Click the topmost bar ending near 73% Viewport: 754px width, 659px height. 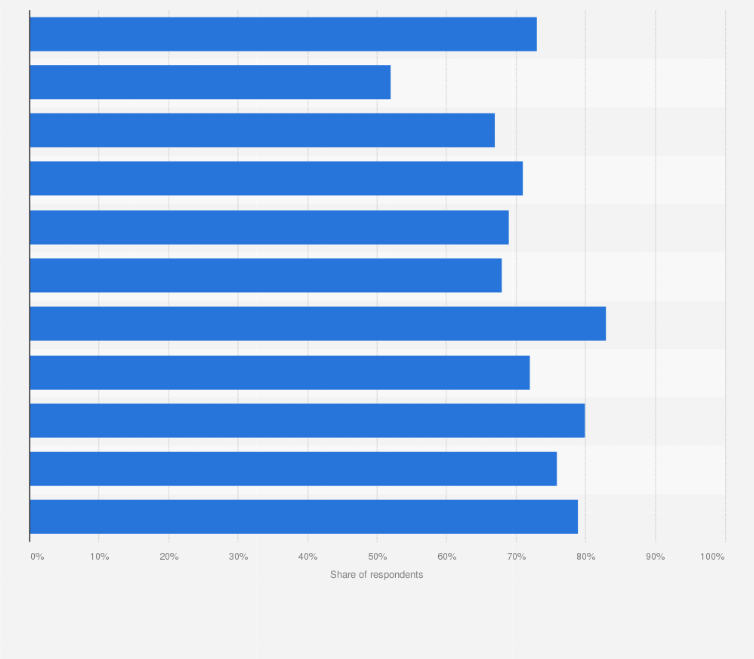283,34
